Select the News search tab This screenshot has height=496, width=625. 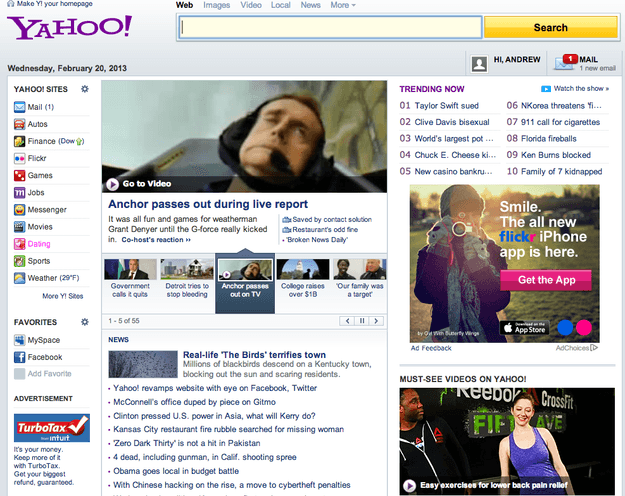[x=311, y=5]
